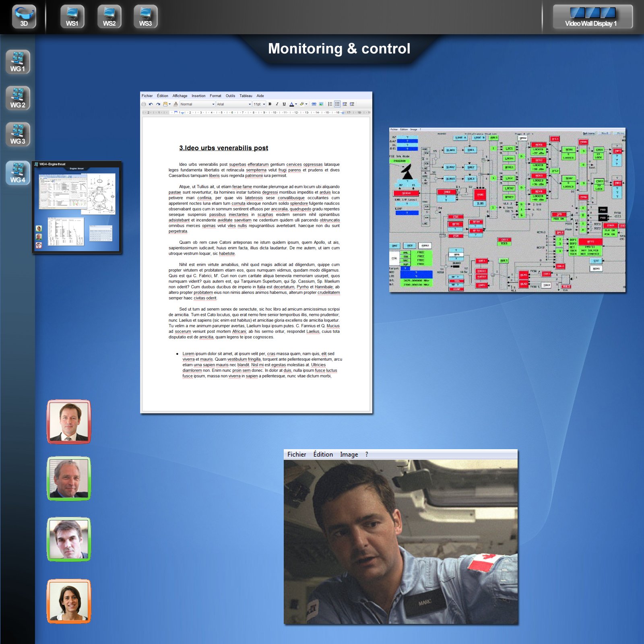Open Fichier menu in the schematic window

(x=394, y=130)
